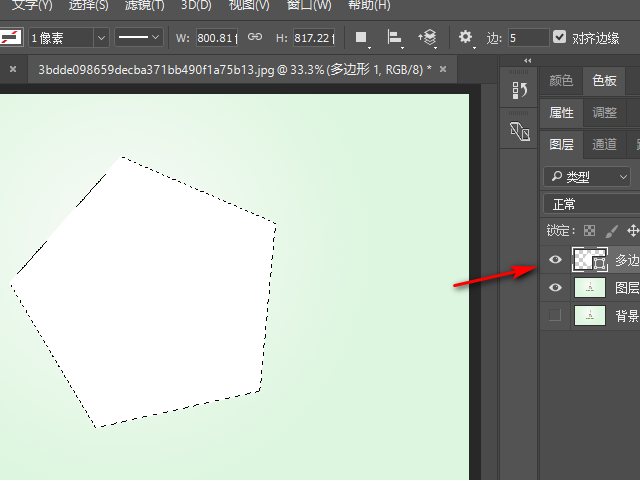Image resolution: width=640 pixels, height=480 pixels.
Task: Show the 背景 layer visibility
Action: (x=555, y=316)
